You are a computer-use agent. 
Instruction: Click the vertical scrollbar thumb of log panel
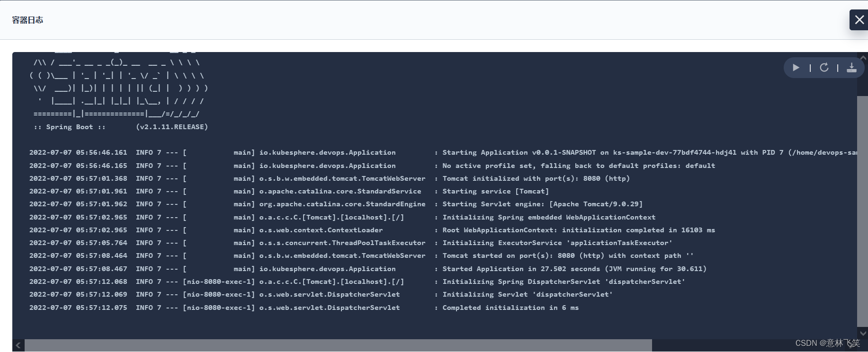coord(862,211)
